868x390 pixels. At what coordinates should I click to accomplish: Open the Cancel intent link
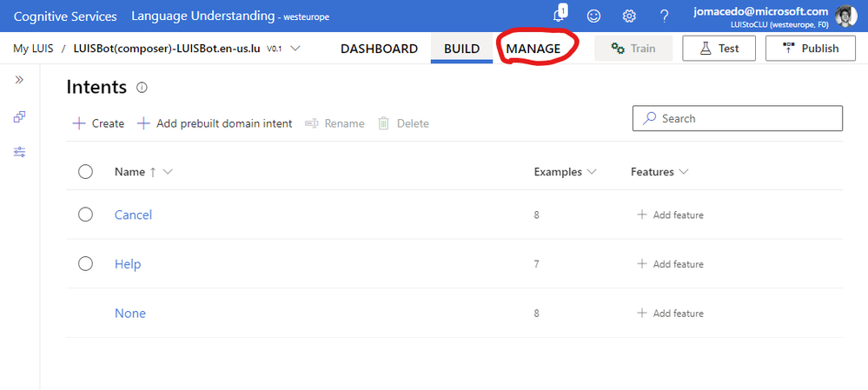point(134,215)
